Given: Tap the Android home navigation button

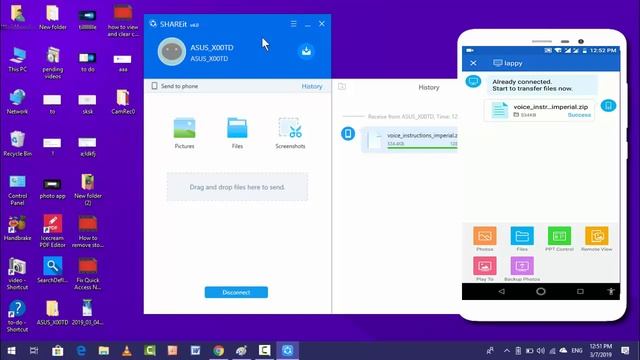Looking at the screenshot, I should (541, 291).
